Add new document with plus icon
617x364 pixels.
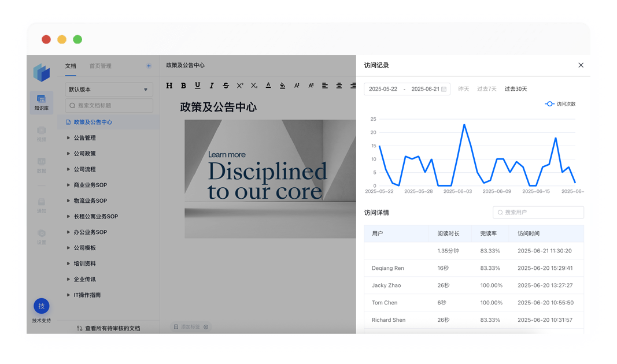(x=149, y=66)
